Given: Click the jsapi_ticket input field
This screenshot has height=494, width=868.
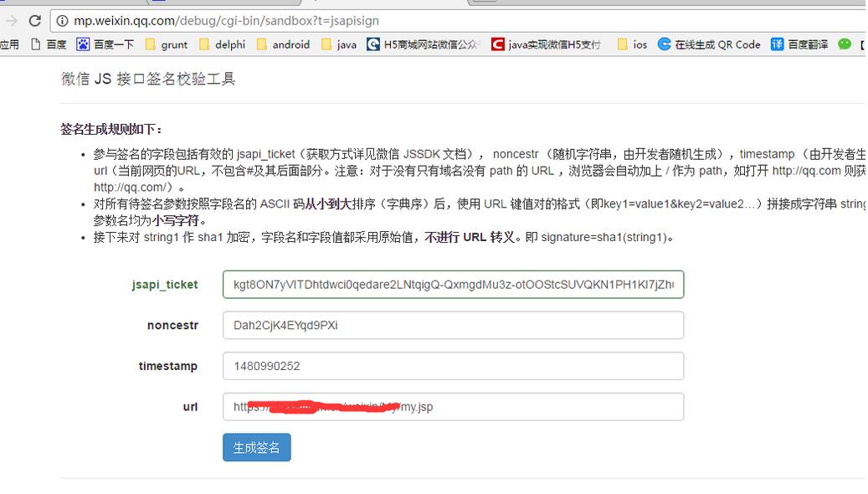Looking at the screenshot, I should pyautogui.click(x=454, y=284).
